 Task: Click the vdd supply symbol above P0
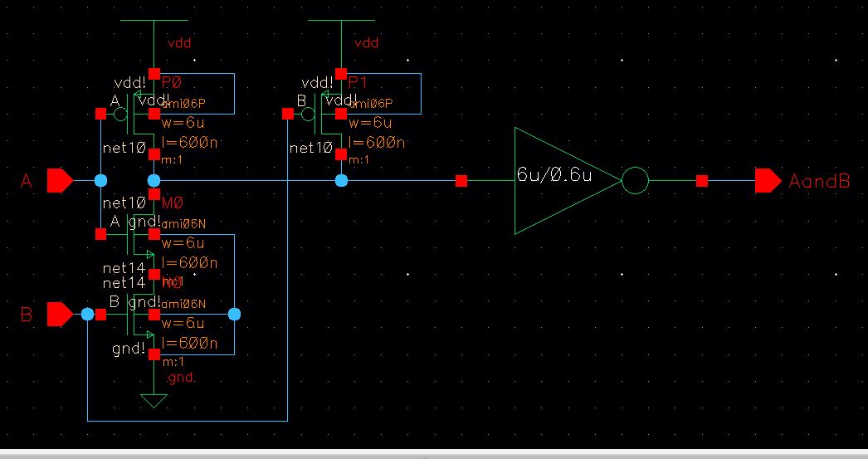(x=154, y=21)
